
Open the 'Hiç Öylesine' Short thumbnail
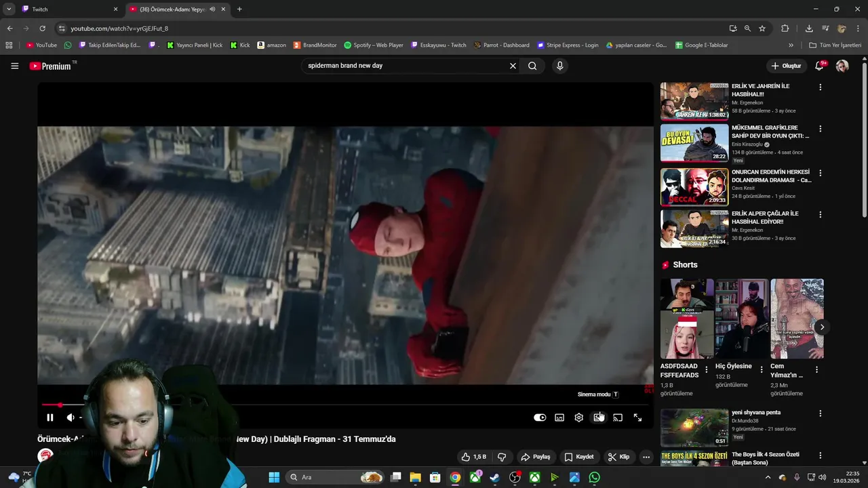[x=741, y=319]
